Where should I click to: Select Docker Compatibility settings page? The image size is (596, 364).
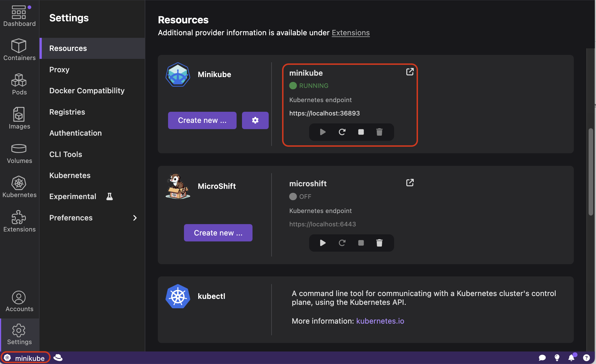click(x=87, y=91)
